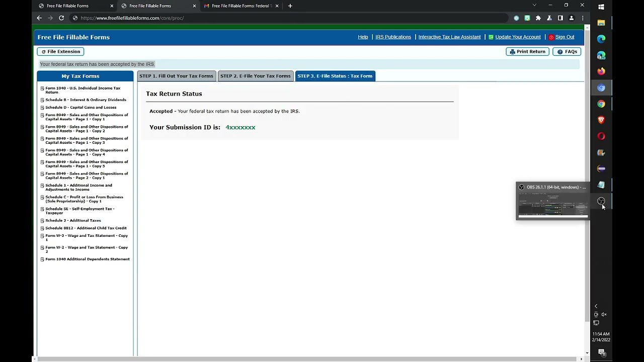Screen dimensions: 644x362
Task: Go back with the browser back arrow
Action: click(x=39, y=18)
